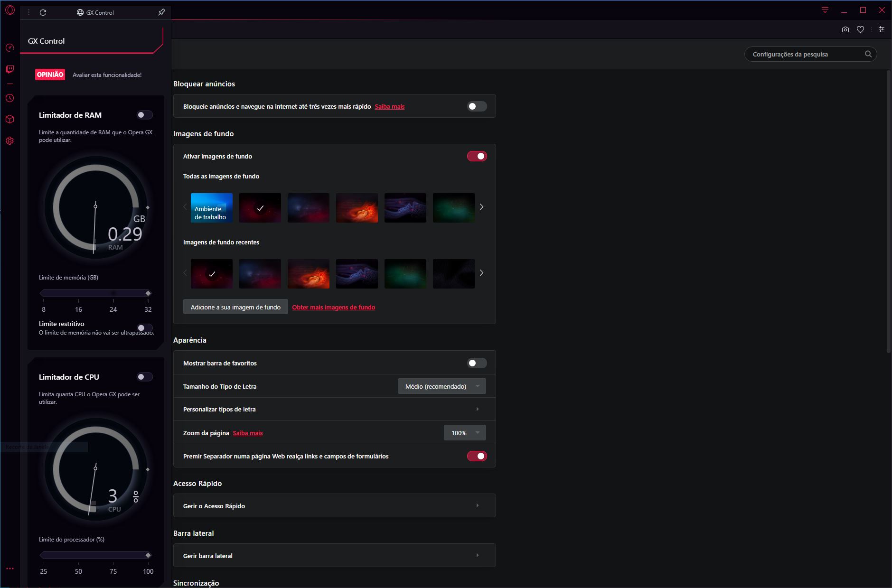Click the Bloquear anúncios section heading
The height and width of the screenshot is (588, 892).
(204, 84)
